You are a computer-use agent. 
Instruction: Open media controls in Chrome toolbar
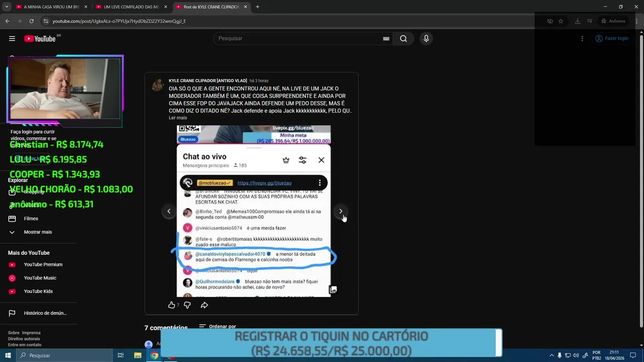(590, 21)
